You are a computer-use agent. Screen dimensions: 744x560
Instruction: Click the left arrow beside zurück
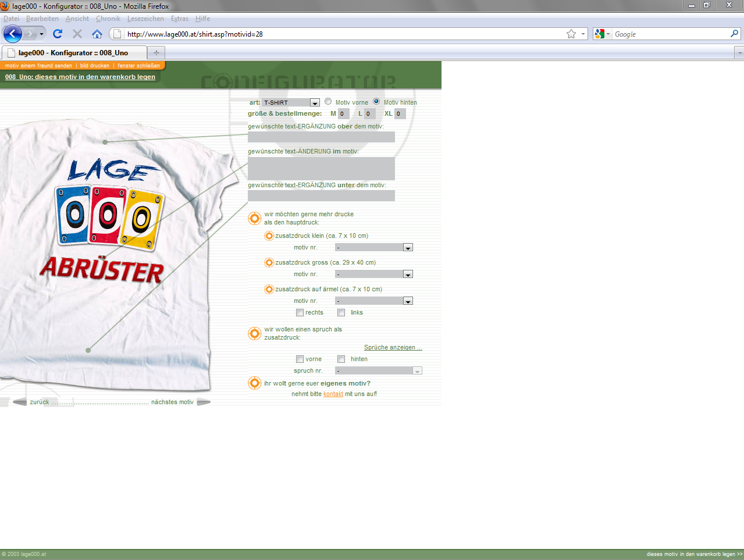pos(19,402)
